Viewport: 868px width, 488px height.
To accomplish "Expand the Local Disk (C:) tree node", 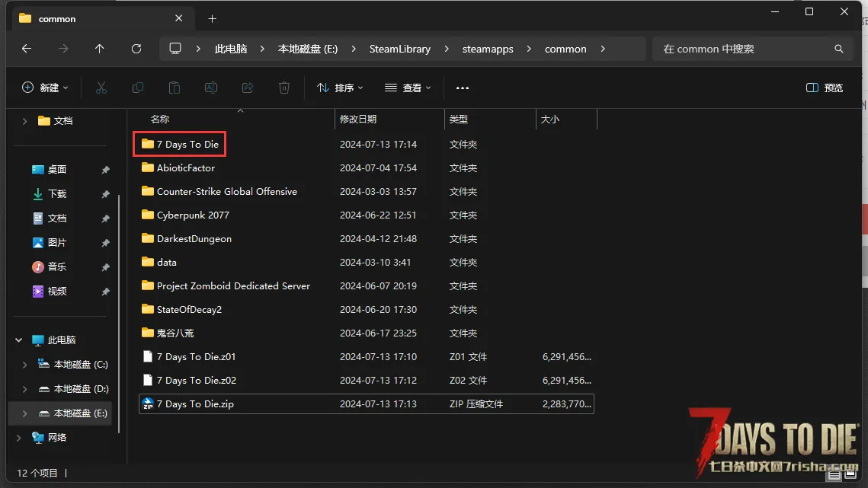I will [25, 365].
